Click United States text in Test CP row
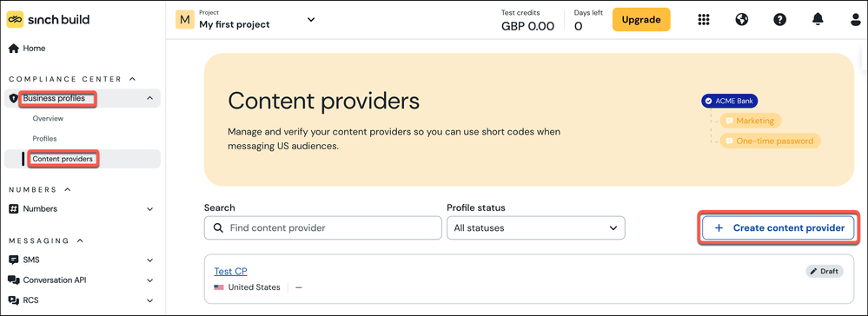Image resolution: width=868 pixels, height=316 pixels. coord(254,287)
